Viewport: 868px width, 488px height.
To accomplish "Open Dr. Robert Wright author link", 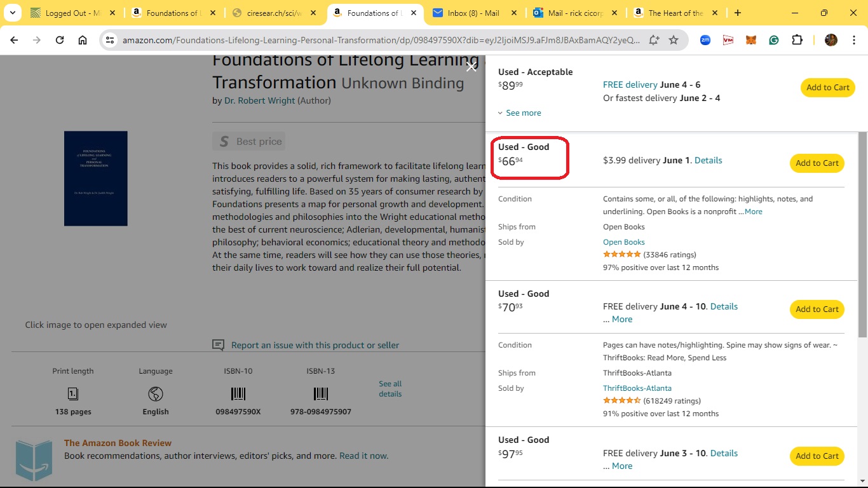I will (x=259, y=100).
